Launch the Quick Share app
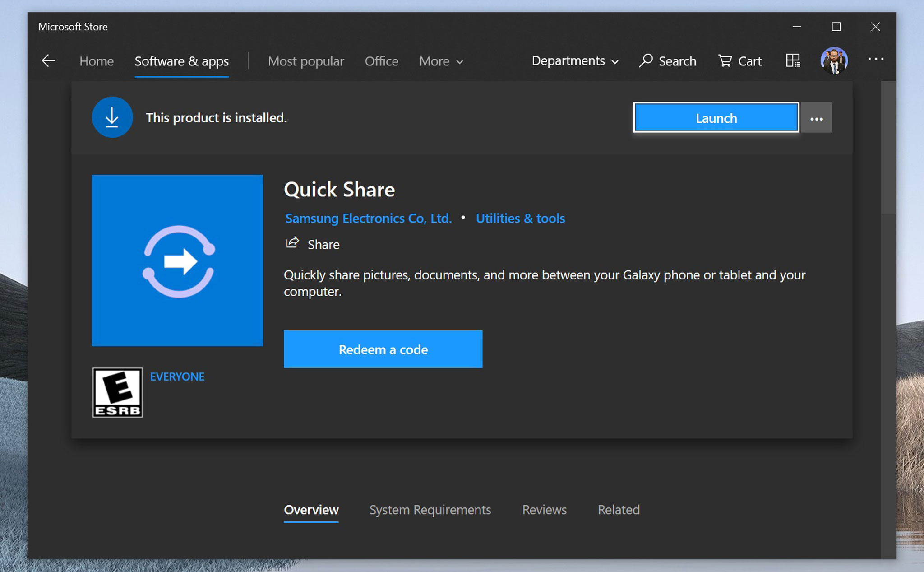The height and width of the screenshot is (572, 924). click(x=716, y=117)
